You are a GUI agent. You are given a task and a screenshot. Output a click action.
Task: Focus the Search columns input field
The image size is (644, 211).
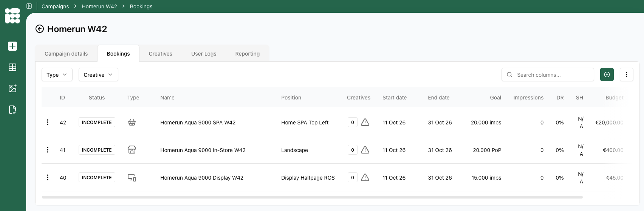[x=548, y=74]
